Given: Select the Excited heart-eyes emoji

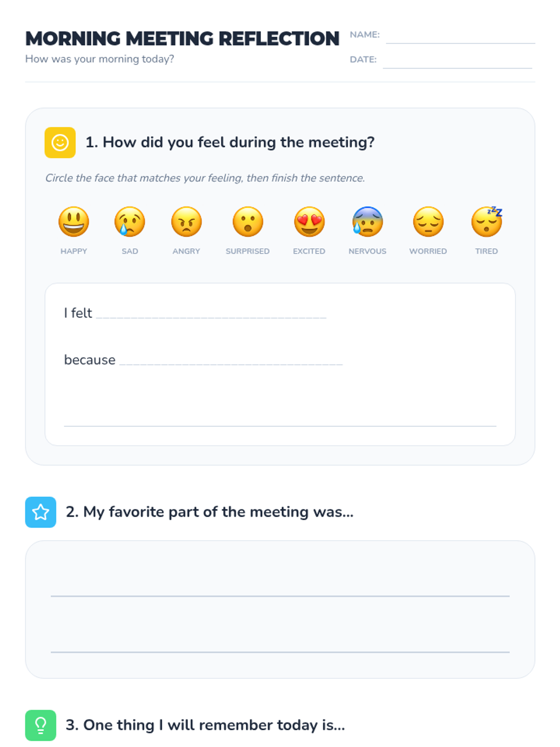Looking at the screenshot, I should (x=309, y=221).
